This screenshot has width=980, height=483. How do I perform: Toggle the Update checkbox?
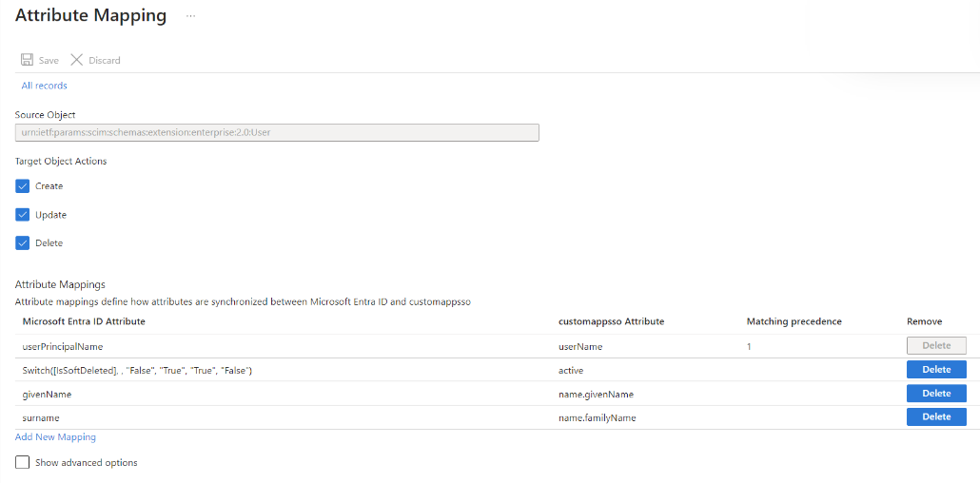coord(23,214)
